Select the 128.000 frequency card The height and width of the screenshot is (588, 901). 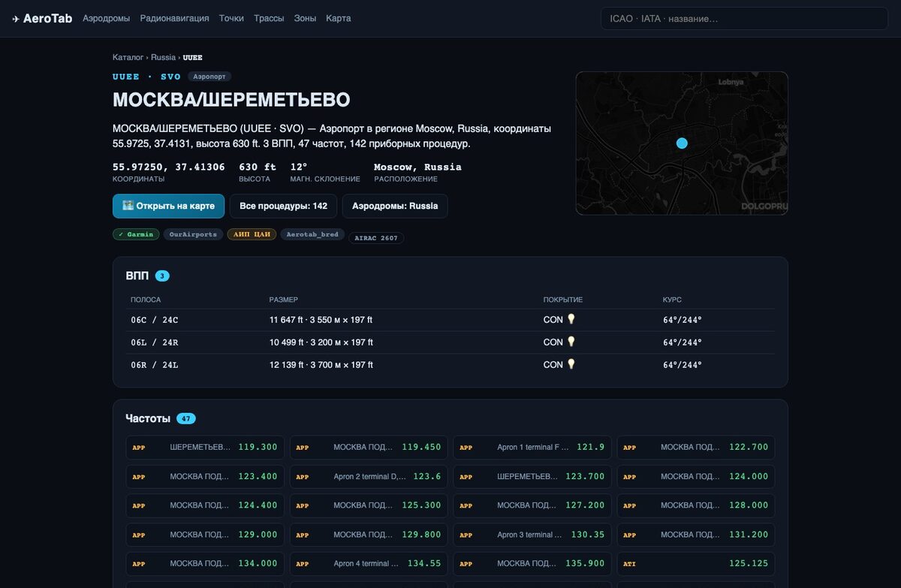pyautogui.click(x=696, y=505)
